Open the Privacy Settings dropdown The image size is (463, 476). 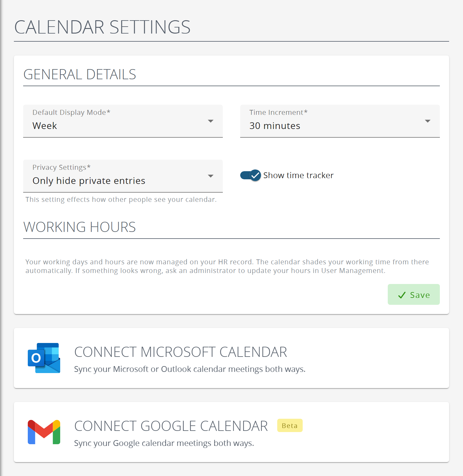coord(123,176)
